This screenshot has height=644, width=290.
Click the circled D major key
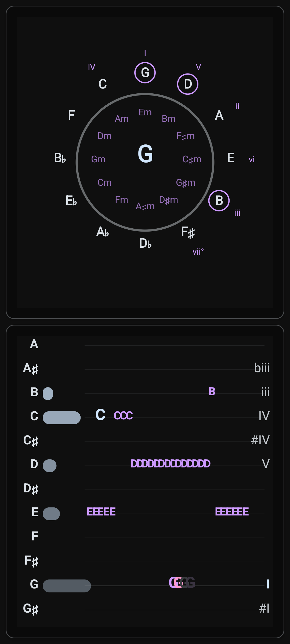click(188, 84)
